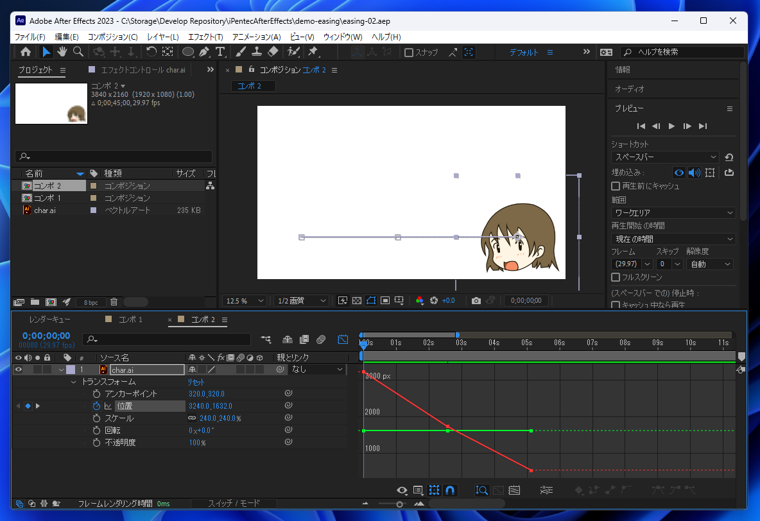Open the Animation menu

click(x=256, y=37)
